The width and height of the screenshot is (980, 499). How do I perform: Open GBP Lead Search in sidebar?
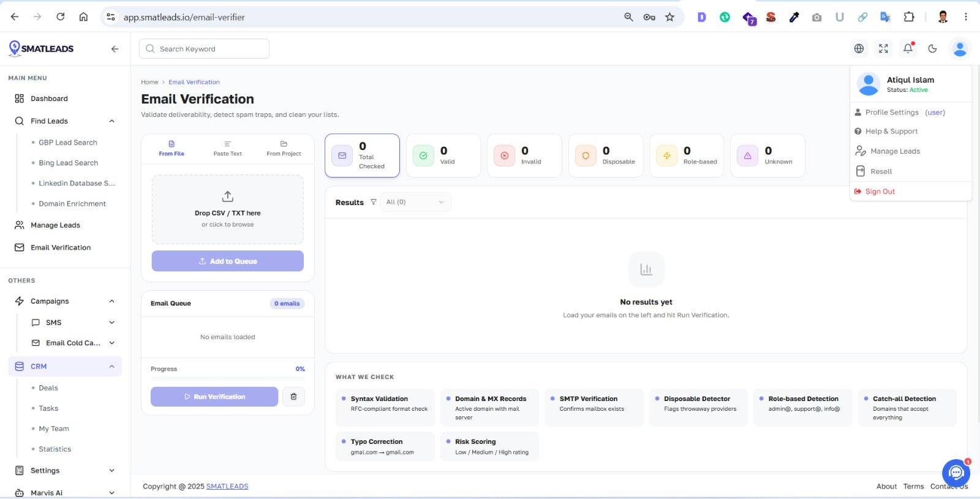point(68,143)
